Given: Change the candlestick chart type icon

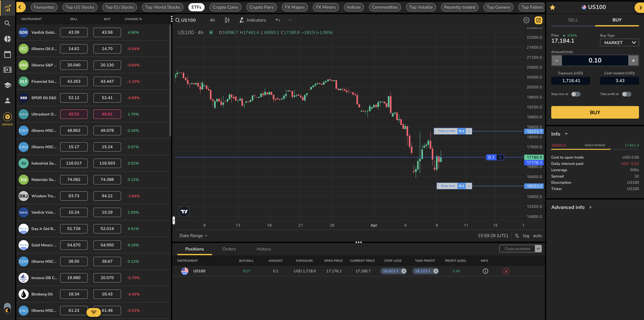Looking at the screenshot, I should tap(227, 20).
